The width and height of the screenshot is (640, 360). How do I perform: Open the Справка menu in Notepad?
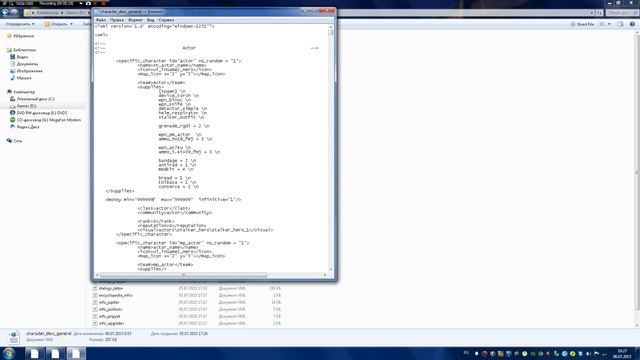point(166,20)
